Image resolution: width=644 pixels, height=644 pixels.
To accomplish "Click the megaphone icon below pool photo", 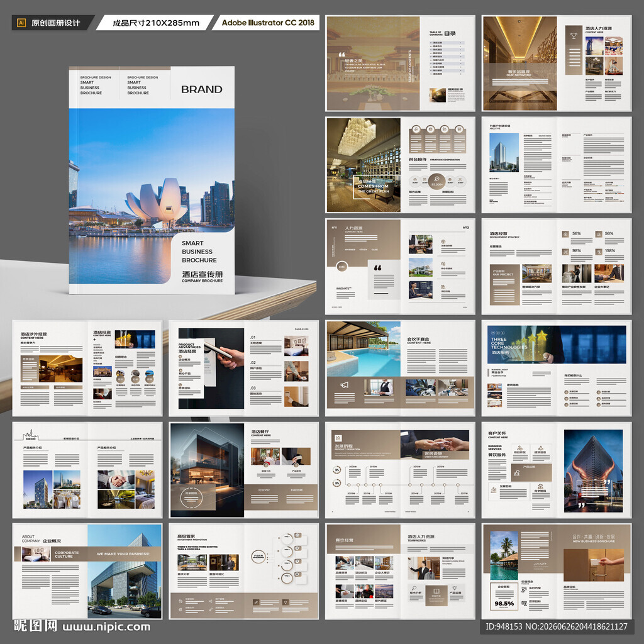I will pos(344,386).
